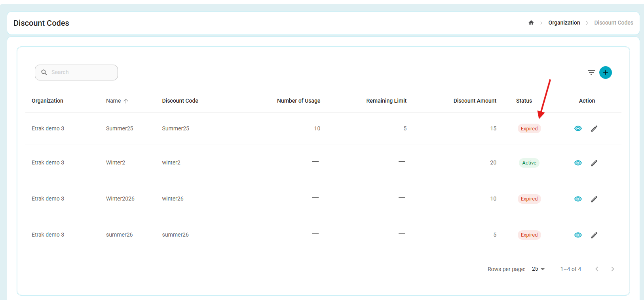Image resolution: width=644 pixels, height=300 pixels.
Task: Edit the Summer25 discount code
Action: coord(594,128)
